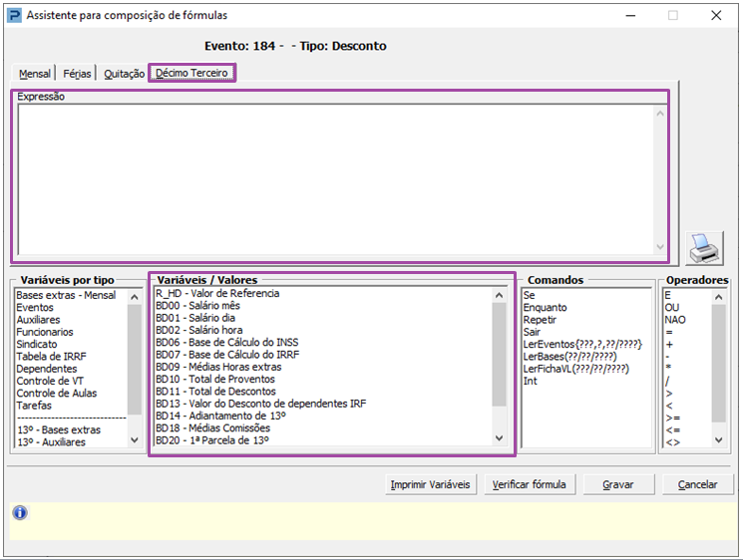
Task: Choose the LerFichaVL command
Action: pos(576,370)
